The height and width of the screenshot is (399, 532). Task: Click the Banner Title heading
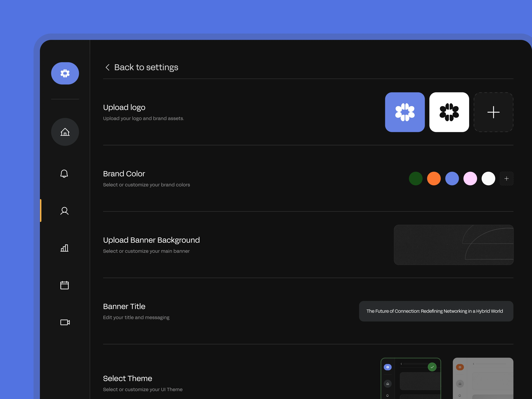click(124, 306)
